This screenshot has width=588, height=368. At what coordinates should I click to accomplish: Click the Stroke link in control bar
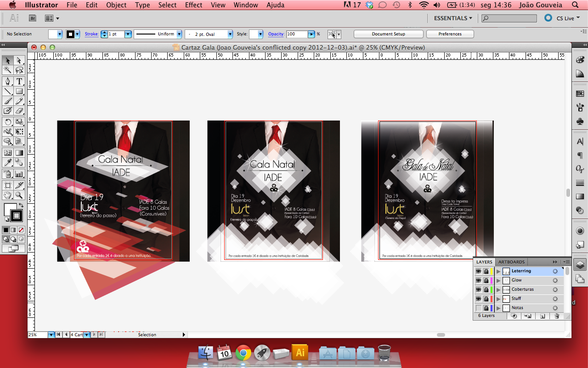click(91, 34)
